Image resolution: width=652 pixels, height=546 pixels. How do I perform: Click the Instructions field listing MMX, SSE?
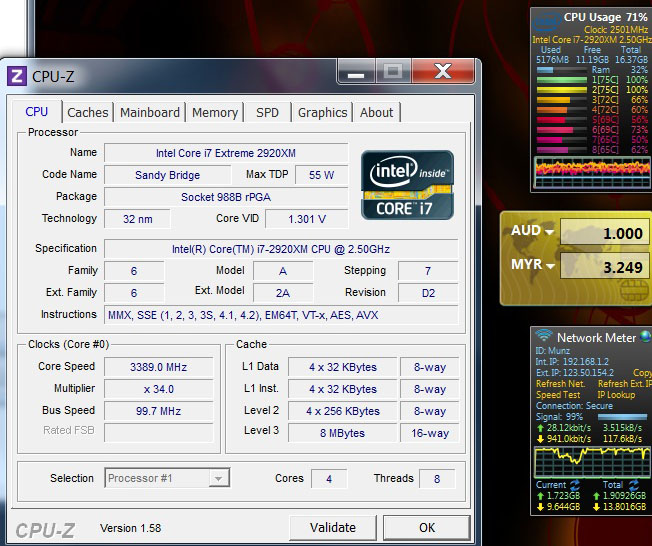(281, 315)
